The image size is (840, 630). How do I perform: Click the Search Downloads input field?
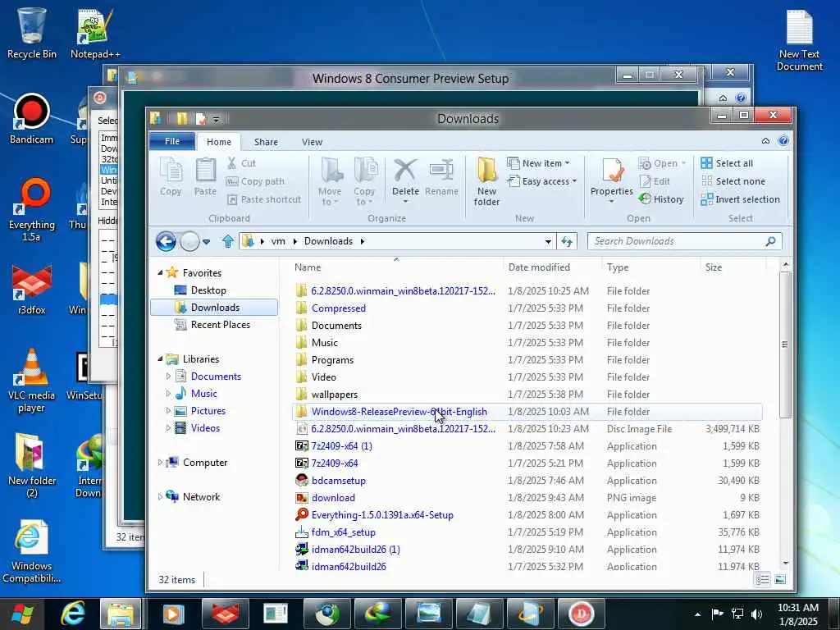click(676, 242)
